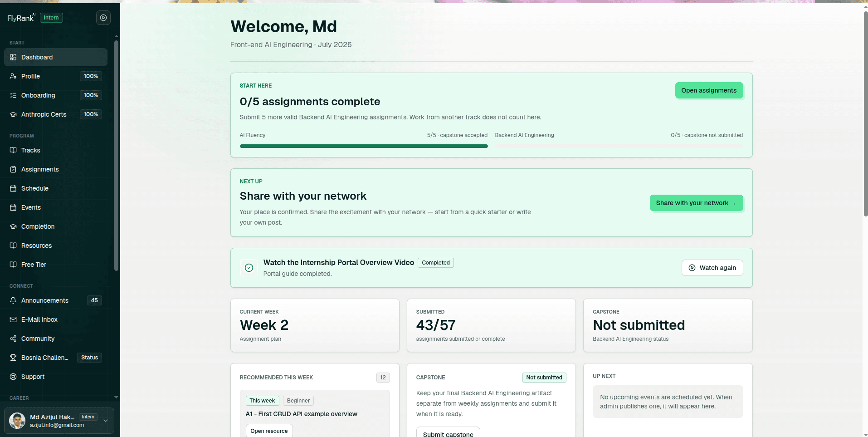
Task: Expand the user account menu chevron
Action: [x=106, y=421]
